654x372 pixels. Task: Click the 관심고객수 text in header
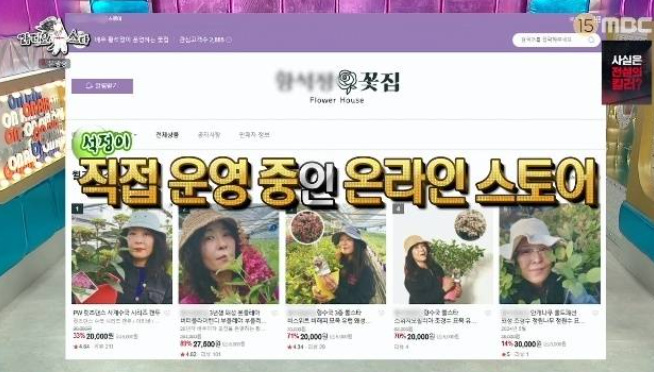point(202,40)
